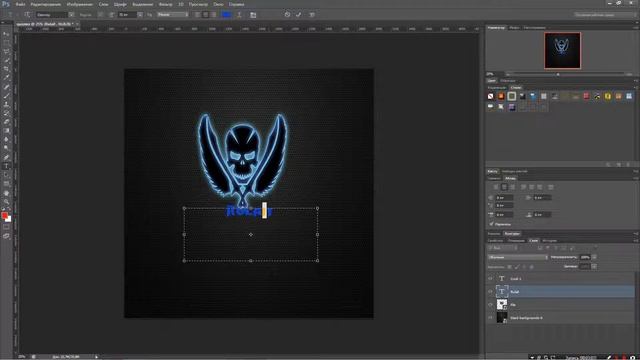Cancel current text edits icon
This screenshot has height=360, width=640.
point(287,15)
